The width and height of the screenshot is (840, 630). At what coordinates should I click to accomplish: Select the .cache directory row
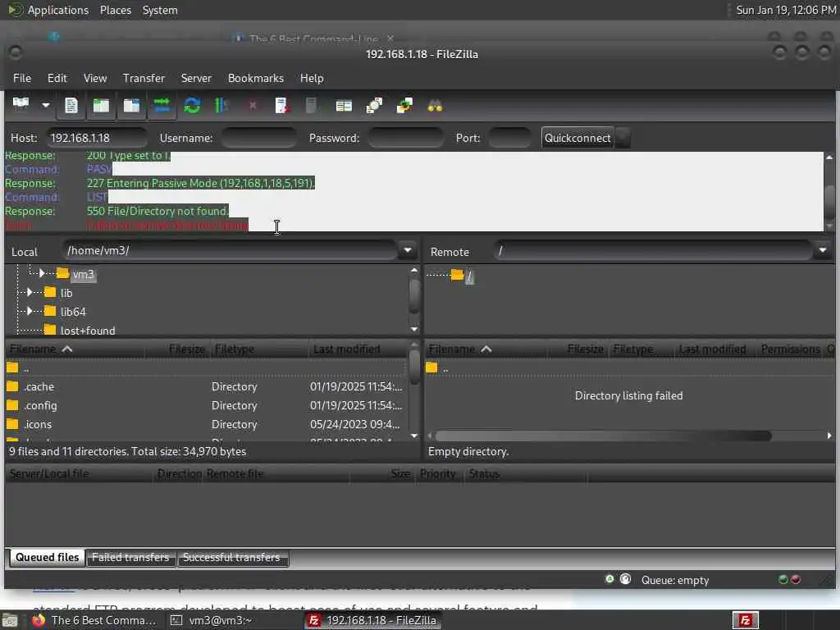(x=206, y=387)
